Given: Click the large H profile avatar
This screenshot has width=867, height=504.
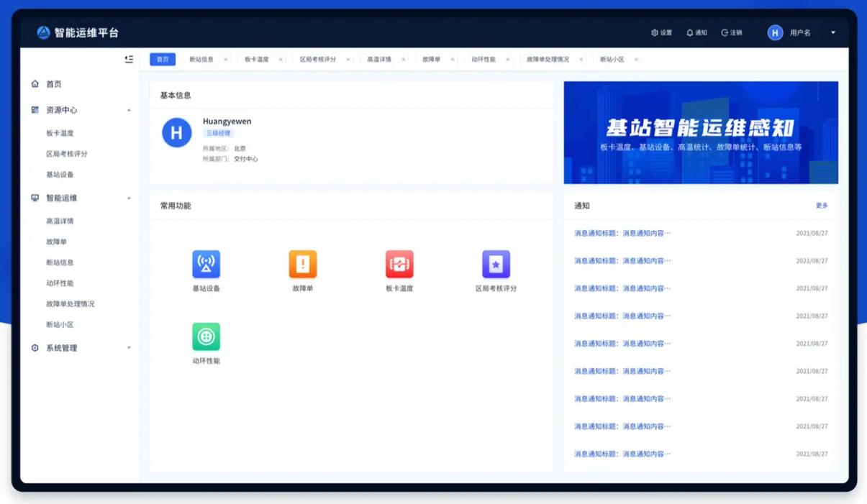Looking at the screenshot, I should point(177,132).
